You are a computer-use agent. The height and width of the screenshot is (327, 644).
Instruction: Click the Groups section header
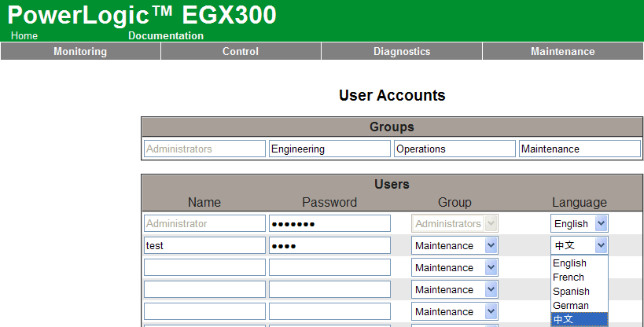tap(392, 127)
